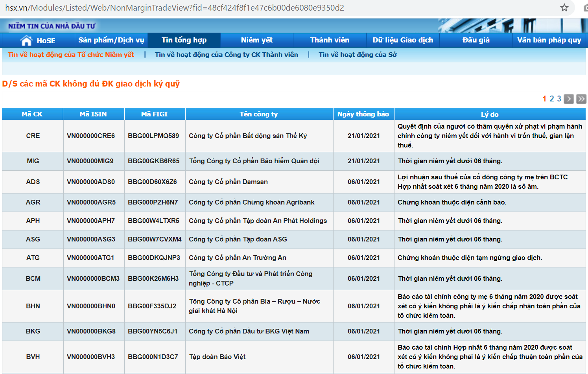Click the Mã CK column header
This screenshot has width=588, height=374.
pos(32,114)
